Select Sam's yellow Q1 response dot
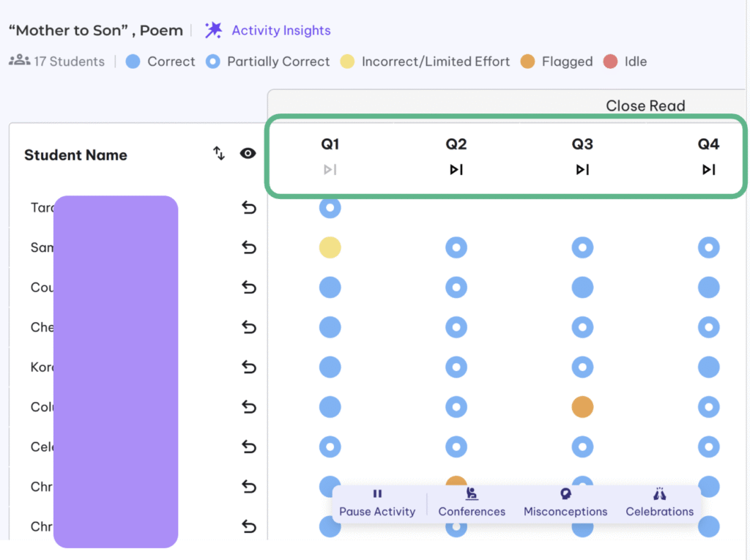The image size is (750, 560). point(330,247)
